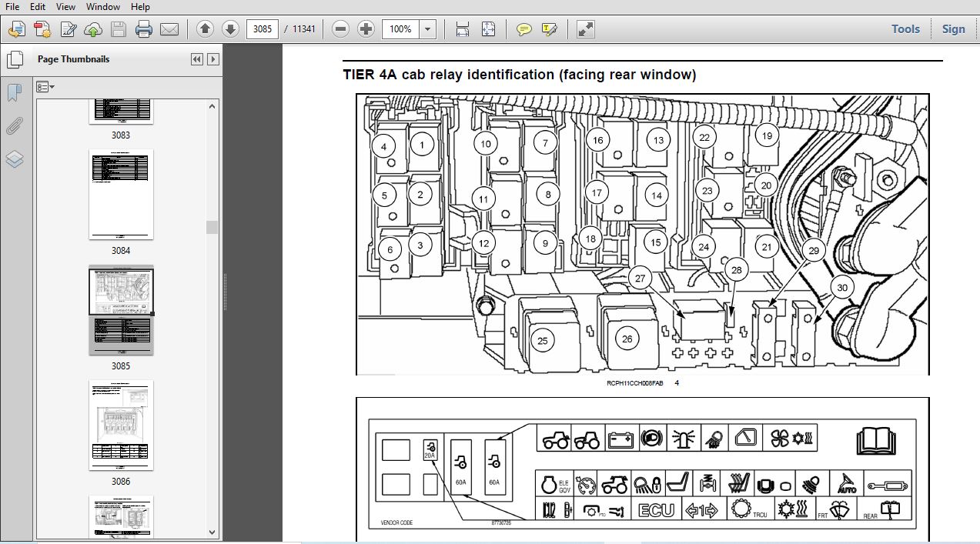The width and height of the screenshot is (980, 544).
Task: Click the Print icon
Action: point(144,29)
